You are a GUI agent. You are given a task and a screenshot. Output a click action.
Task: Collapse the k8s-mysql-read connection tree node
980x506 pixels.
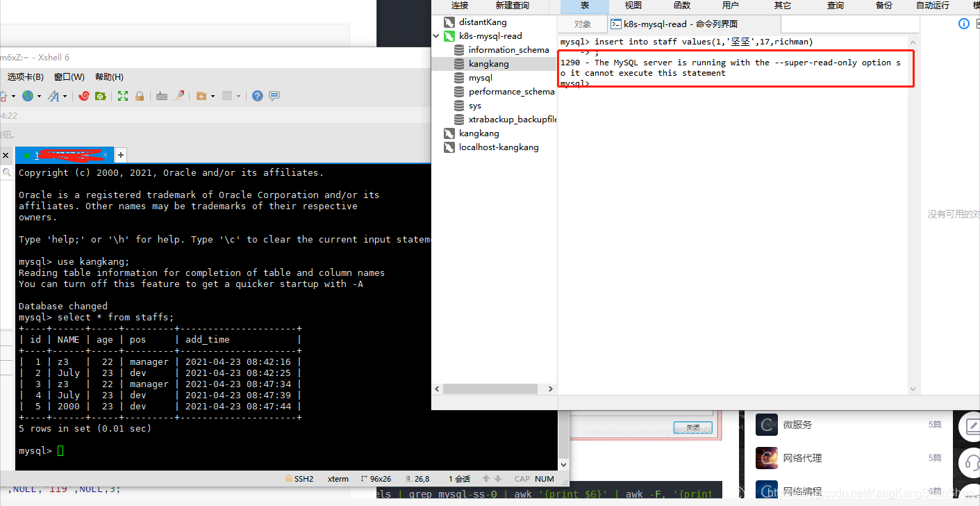click(x=437, y=36)
